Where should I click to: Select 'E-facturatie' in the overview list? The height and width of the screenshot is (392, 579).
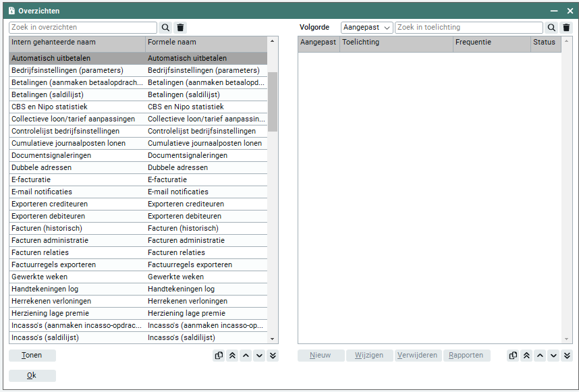77,179
